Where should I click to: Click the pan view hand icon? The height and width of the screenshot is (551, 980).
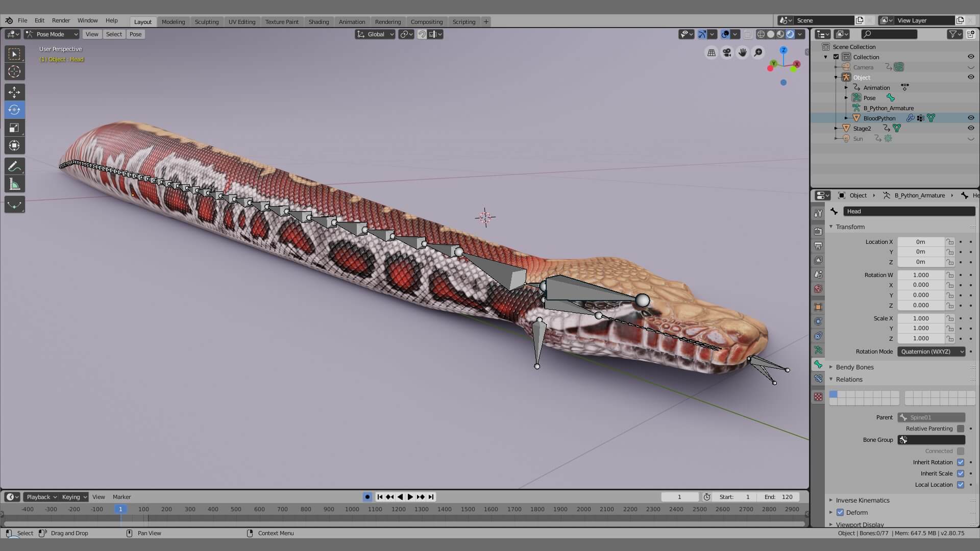coord(743,53)
